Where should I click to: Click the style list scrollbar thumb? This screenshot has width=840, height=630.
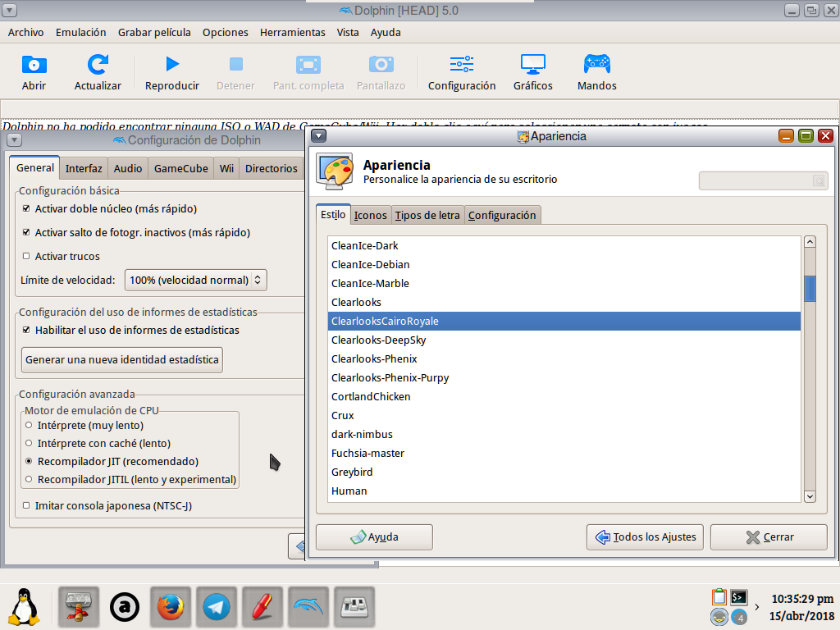[810, 289]
